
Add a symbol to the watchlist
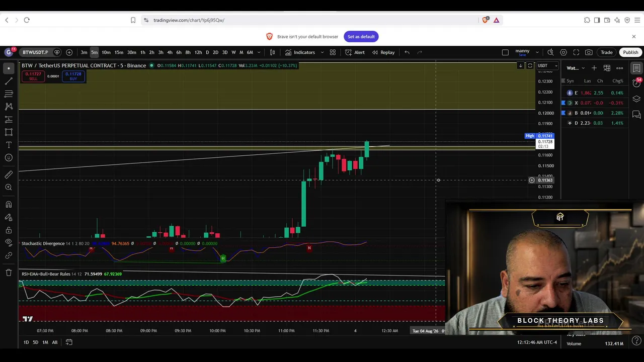pos(594,68)
